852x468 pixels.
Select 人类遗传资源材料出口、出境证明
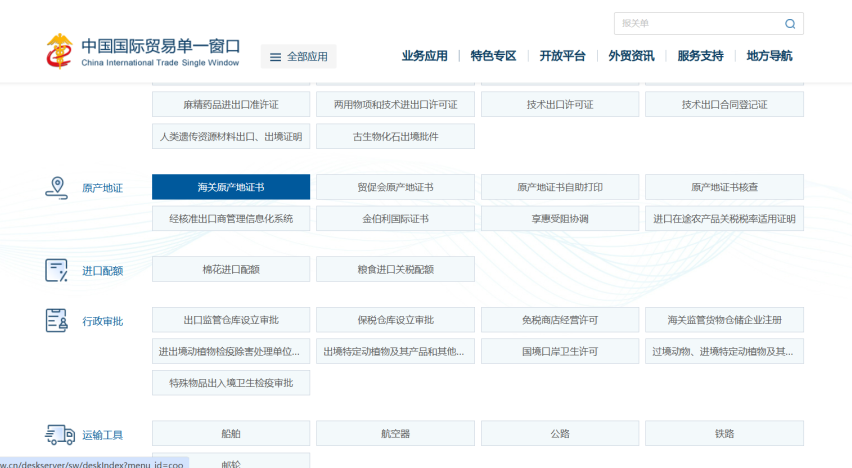[231, 136]
